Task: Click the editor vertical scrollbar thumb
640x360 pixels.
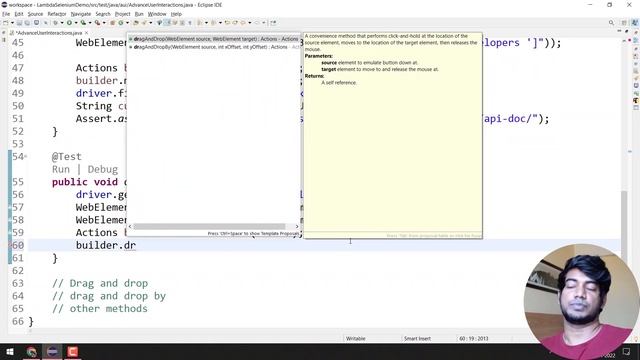Action: 624,224
